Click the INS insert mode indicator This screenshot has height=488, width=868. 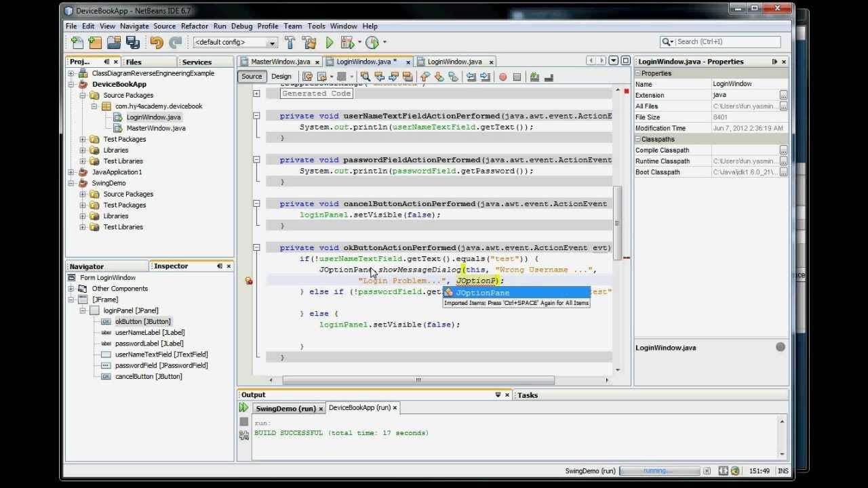[x=783, y=471]
